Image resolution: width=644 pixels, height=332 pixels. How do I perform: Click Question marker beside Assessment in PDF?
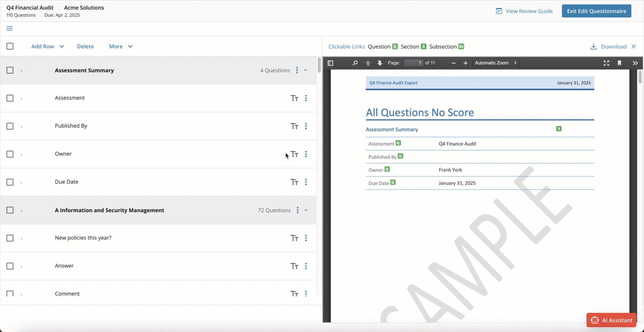coord(398,143)
